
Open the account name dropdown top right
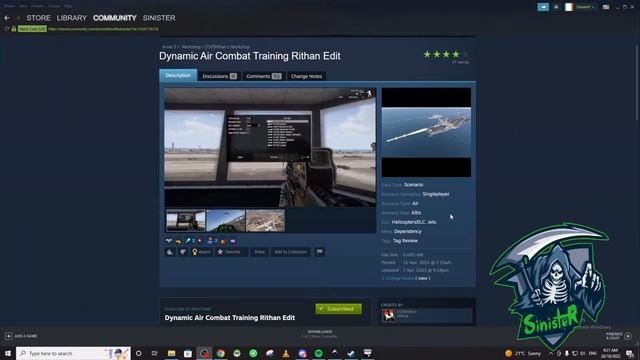[584, 7]
